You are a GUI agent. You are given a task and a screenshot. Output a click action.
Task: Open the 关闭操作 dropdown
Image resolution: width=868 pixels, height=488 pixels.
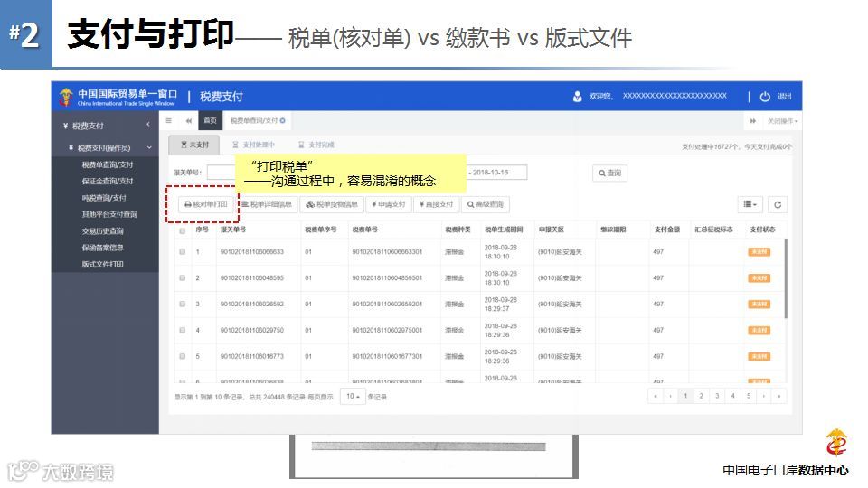tap(782, 120)
